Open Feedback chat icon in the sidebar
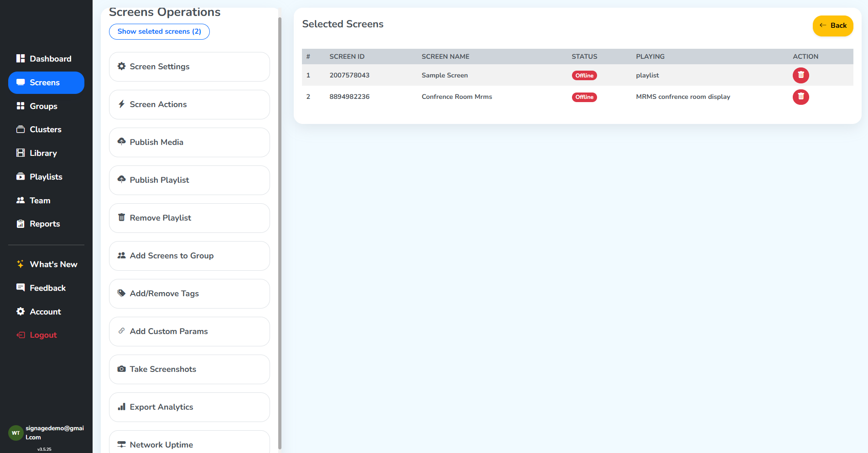 click(x=21, y=288)
